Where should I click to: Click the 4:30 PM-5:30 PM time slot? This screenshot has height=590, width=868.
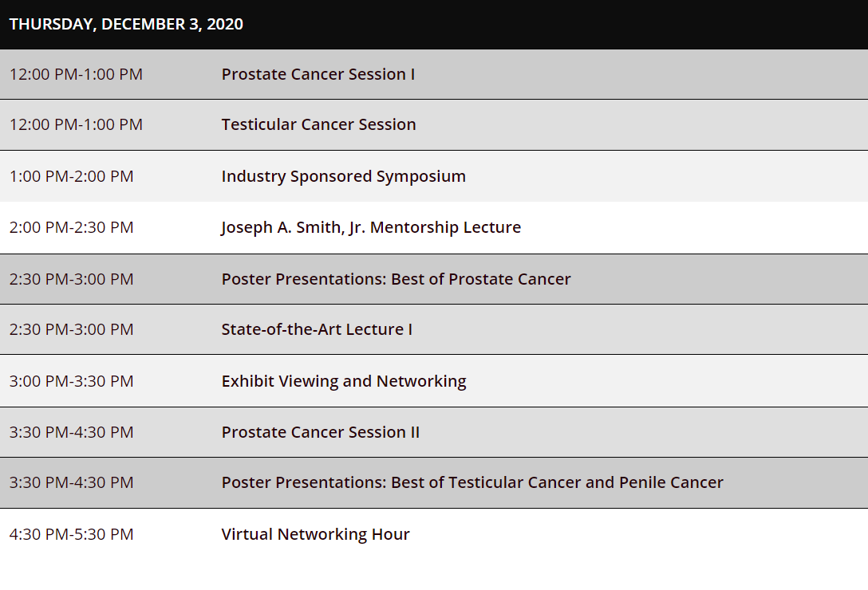point(72,534)
